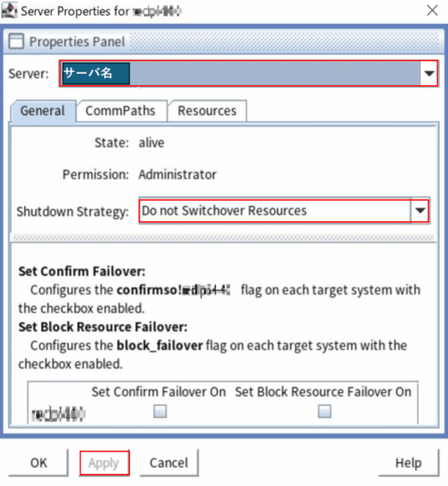Expand the Server dropdown arrow
This screenshot has width=448, height=486.
coord(429,73)
